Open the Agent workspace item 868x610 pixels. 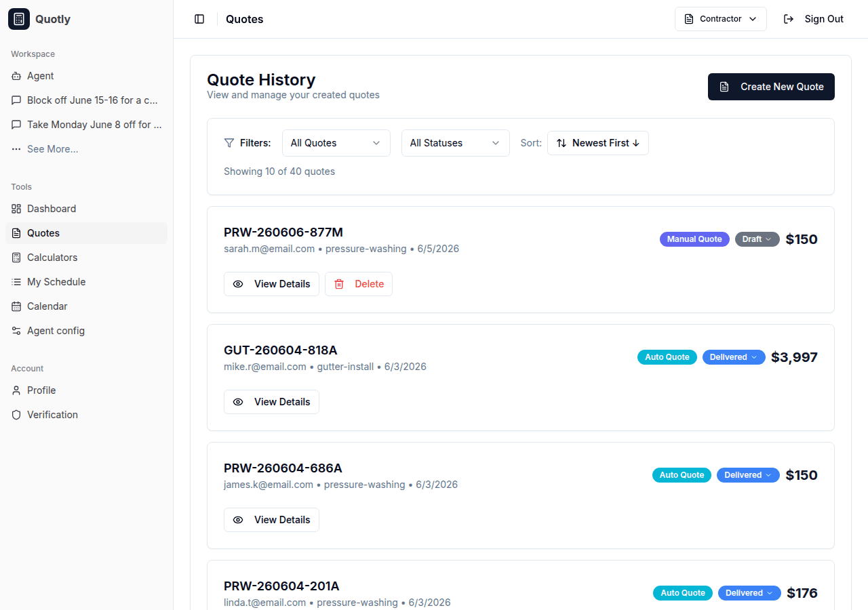87,76
